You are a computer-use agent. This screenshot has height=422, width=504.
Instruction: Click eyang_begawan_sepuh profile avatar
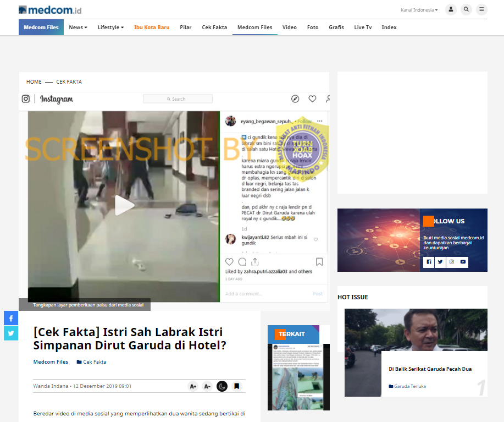(x=230, y=121)
